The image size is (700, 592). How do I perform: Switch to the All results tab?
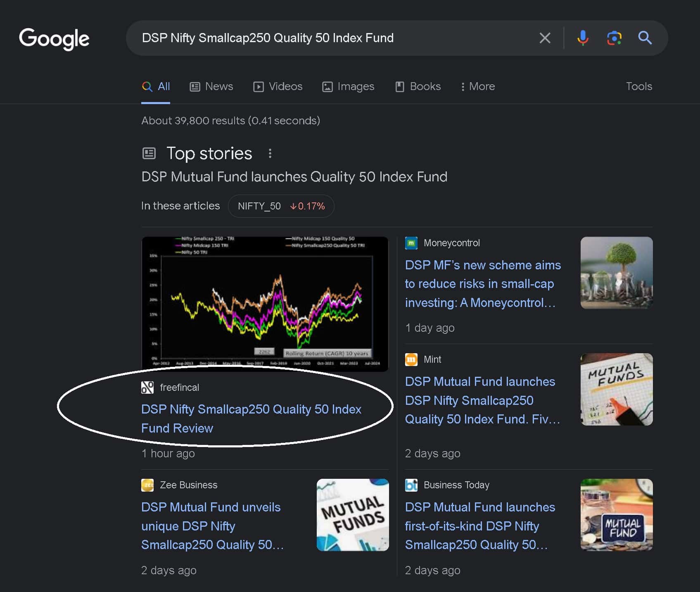[156, 86]
